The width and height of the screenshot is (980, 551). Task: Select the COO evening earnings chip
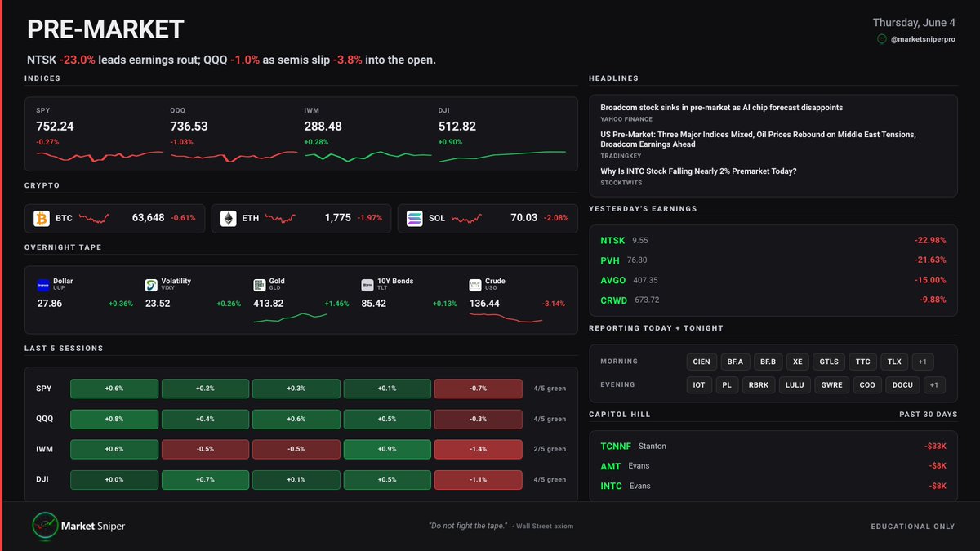pyautogui.click(x=868, y=385)
